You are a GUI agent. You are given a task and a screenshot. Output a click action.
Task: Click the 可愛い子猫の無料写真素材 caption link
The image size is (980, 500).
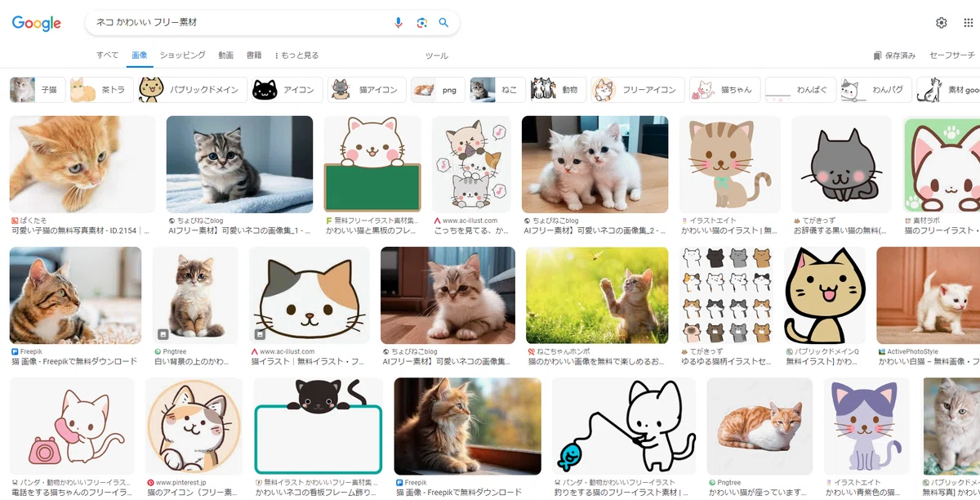pyautogui.click(x=81, y=231)
